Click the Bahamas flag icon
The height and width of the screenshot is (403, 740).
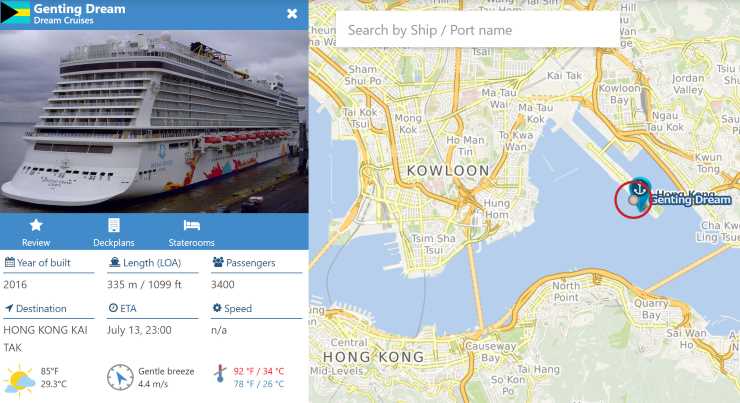click(15, 12)
